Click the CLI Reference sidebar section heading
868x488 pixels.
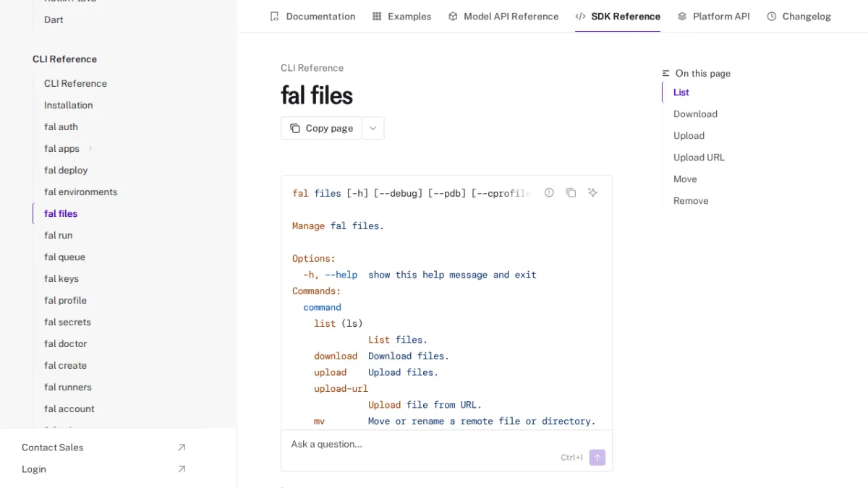64,59
